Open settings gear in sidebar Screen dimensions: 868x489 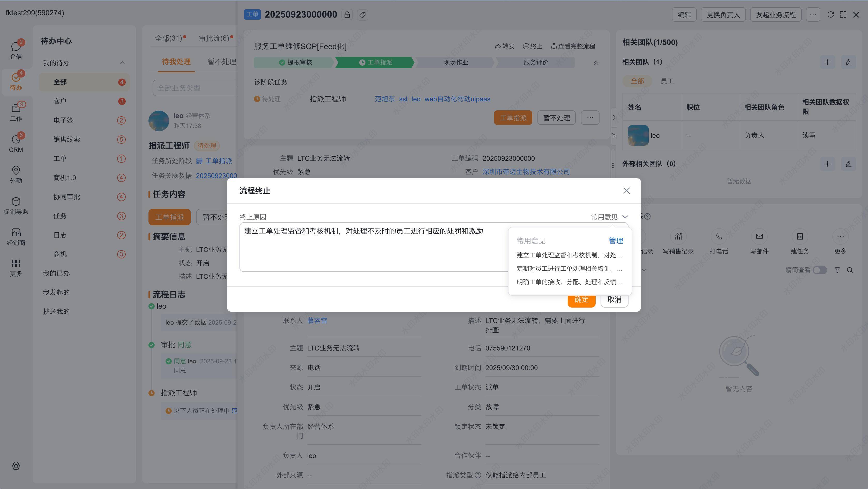coord(16,466)
